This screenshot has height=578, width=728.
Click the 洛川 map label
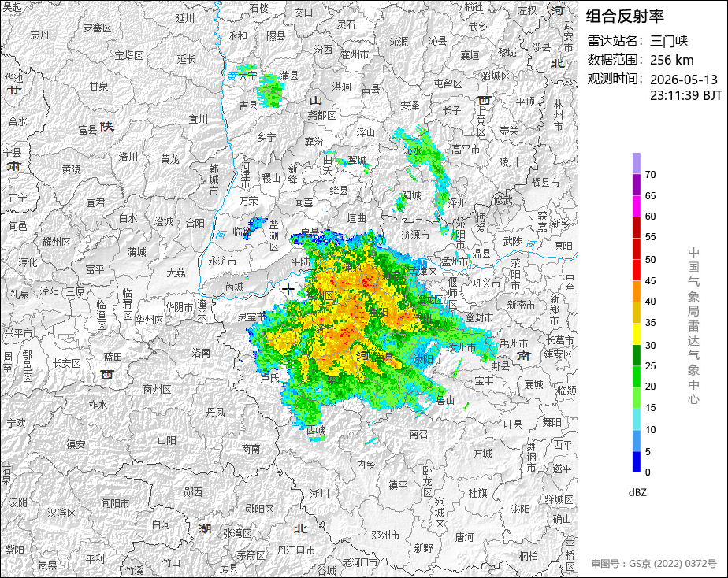128,157
